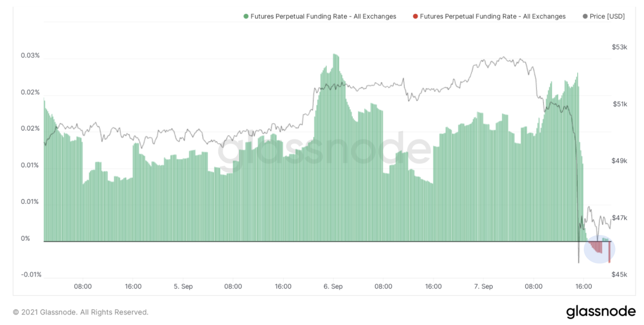Click the $47k price axis label

[620, 218]
